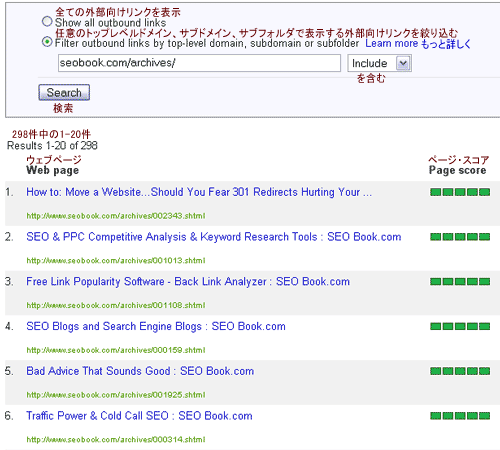
Task: Select 'Filter outbound links' radio button
Action: [47, 42]
